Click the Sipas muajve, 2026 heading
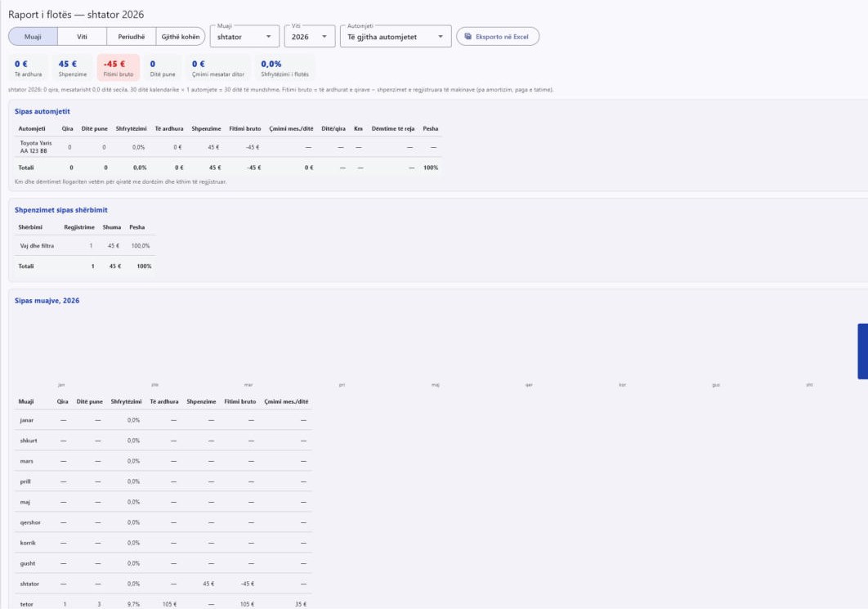The height and width of the screenshot is (609, 868). click(x=47, y=301)
